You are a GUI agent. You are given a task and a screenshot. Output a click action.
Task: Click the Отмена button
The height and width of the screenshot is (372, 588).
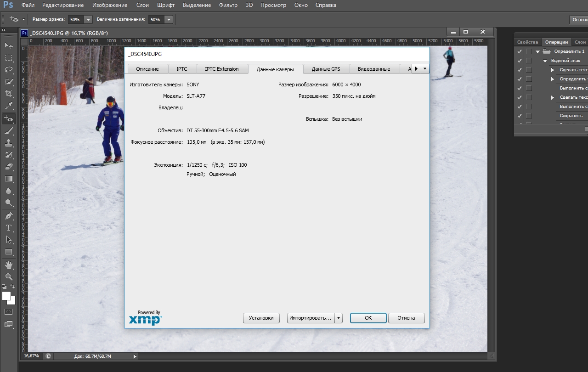pyautogui.click(x=406, y=318)
